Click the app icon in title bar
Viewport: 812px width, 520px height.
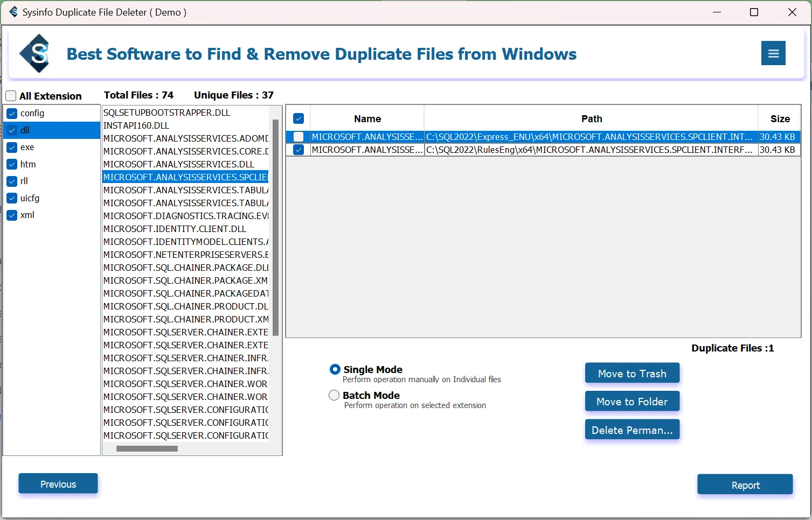click(x=13, y=12)
